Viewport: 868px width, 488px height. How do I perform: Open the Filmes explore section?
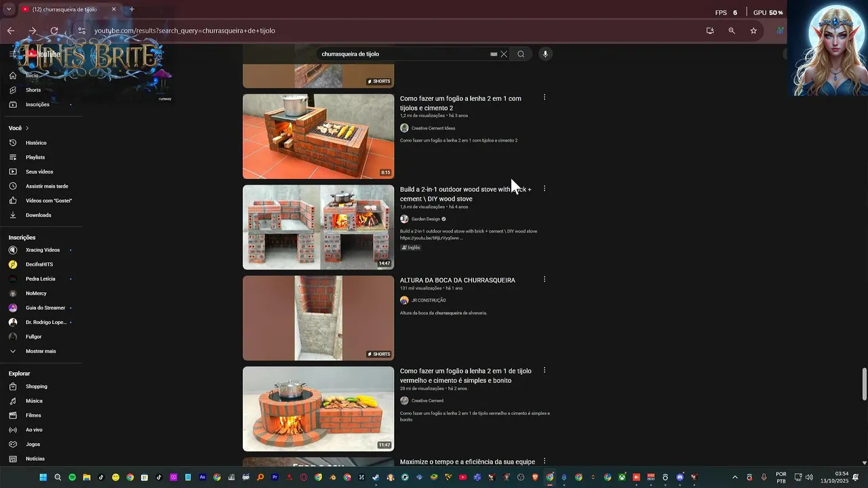tap(33, 415)
